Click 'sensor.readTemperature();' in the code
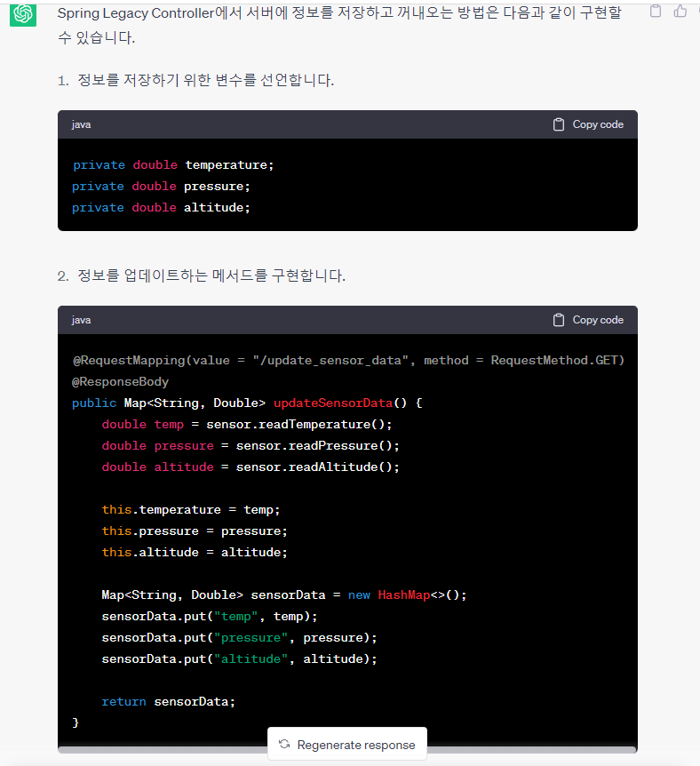This screenshot has width=700, height=766. coord(299,425)
